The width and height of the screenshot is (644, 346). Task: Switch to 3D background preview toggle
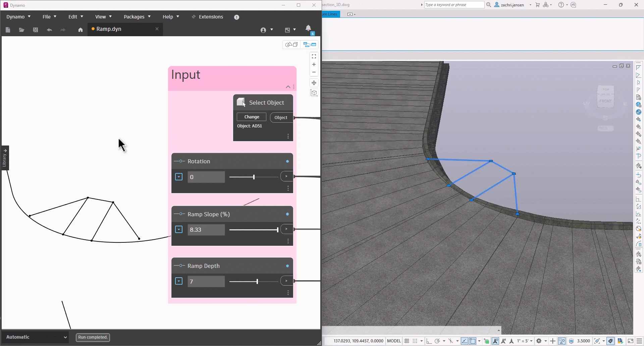click(x=291, y=45)
